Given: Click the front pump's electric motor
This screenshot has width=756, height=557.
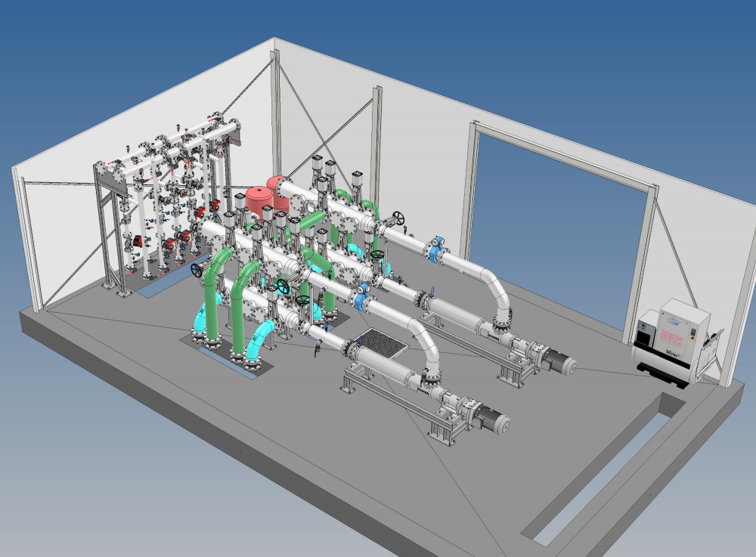Looking at the screenshot, I should (491, 418).
